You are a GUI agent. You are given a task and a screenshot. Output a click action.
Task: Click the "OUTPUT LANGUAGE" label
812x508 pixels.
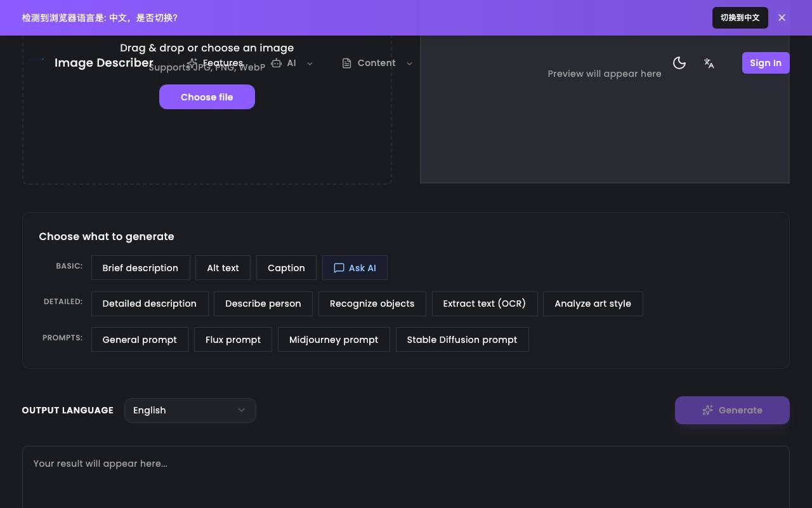pyautogui.click(x=68, y=410)
